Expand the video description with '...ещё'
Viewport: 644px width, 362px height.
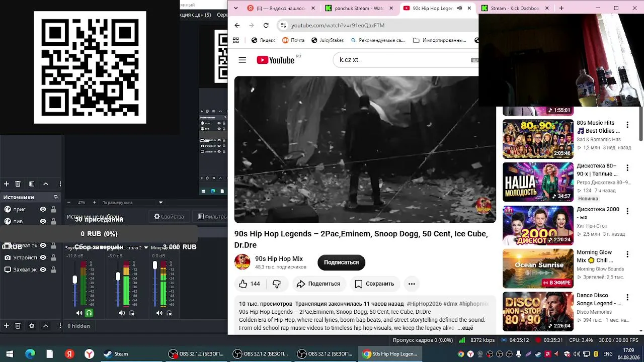[465, 328]
